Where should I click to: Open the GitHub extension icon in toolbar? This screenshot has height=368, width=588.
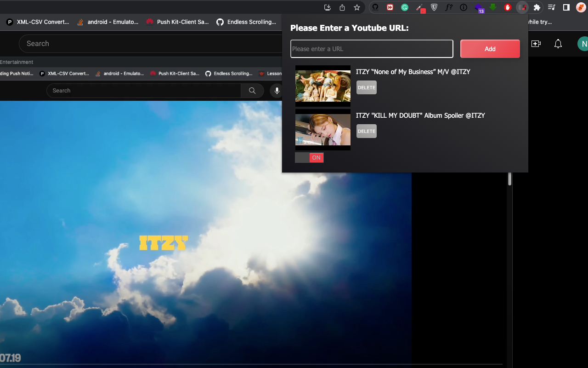tap(375, 7)
